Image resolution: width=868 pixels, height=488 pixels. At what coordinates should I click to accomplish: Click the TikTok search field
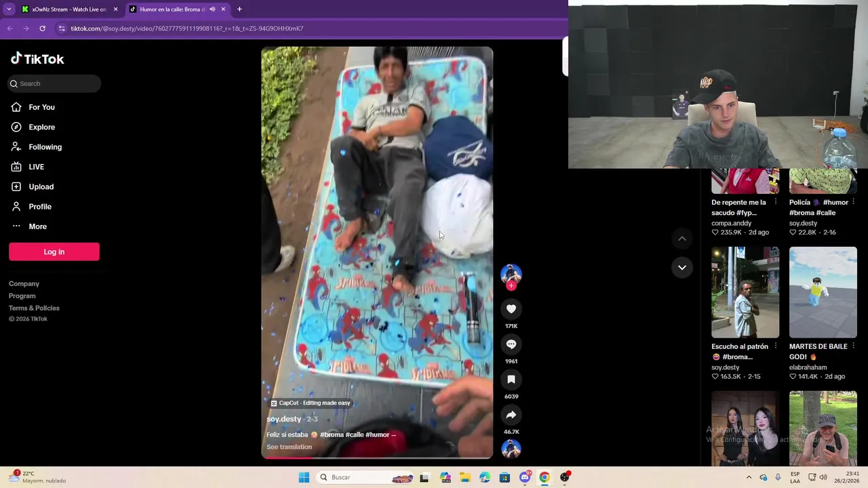[54, 83]
